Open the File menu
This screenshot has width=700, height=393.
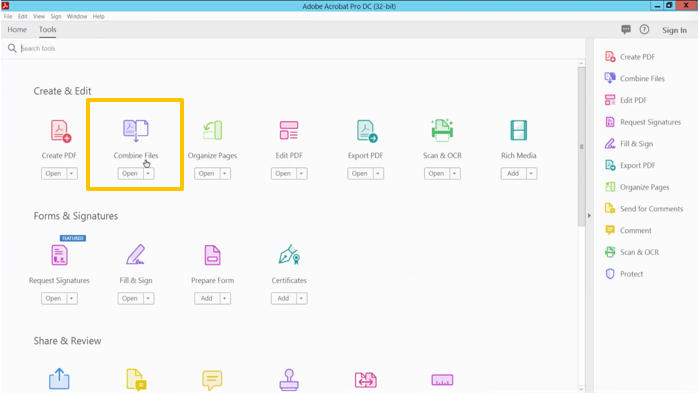point(8,16)
